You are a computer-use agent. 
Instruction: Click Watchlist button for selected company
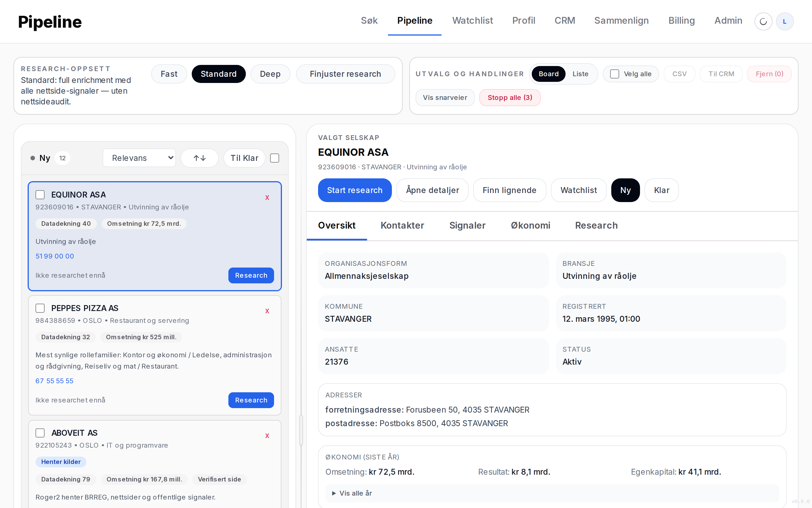pyautogui.click(x=579, y=190)
